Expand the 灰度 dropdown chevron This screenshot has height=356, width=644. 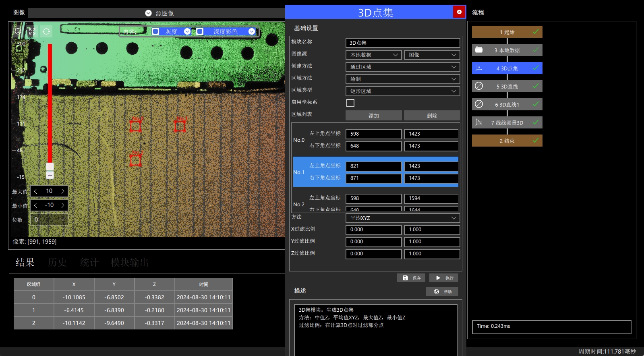[x=187, y=31]
